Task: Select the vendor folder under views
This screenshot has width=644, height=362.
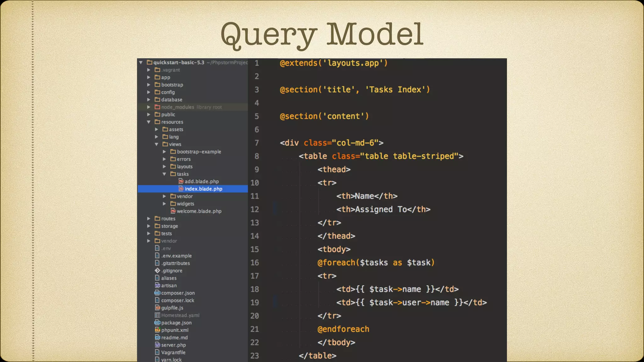Action: pyautogui.click(x=185, y=196)
